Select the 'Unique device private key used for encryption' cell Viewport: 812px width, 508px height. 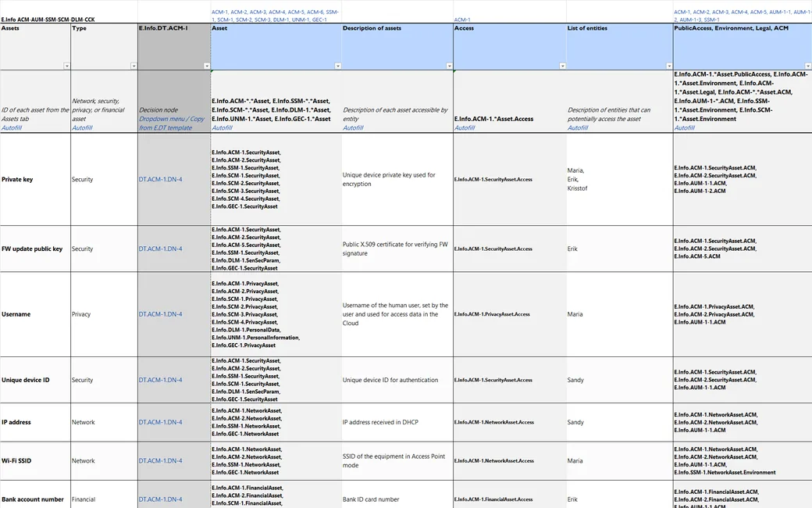(x=397, y=179)
